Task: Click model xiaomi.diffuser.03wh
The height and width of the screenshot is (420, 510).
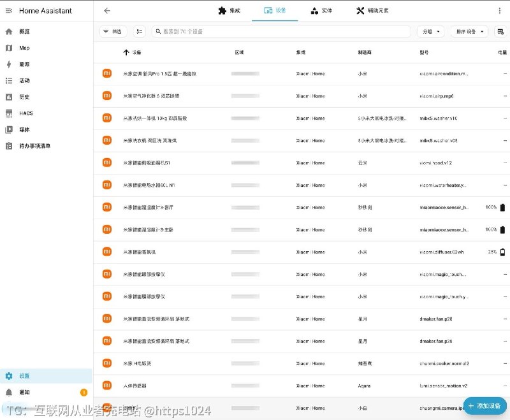Action: (442, 252)
